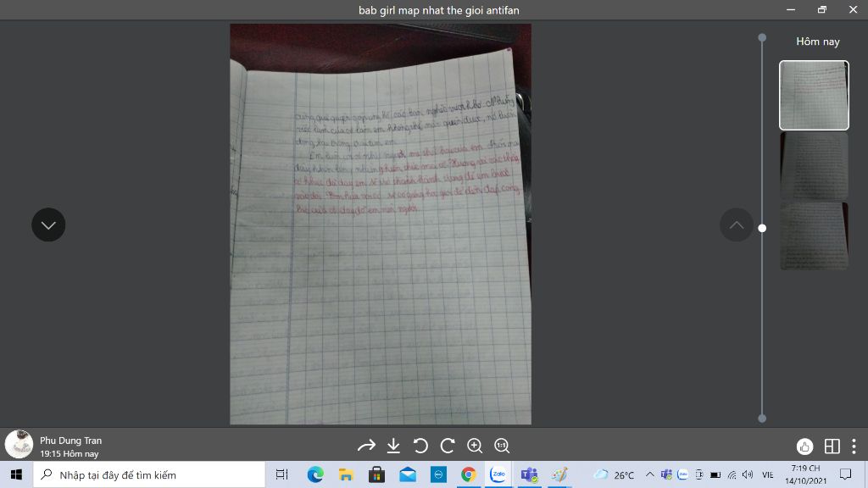868x488 pixels.
Task: Open the Teams tray icon
Action: click(666, 474)
